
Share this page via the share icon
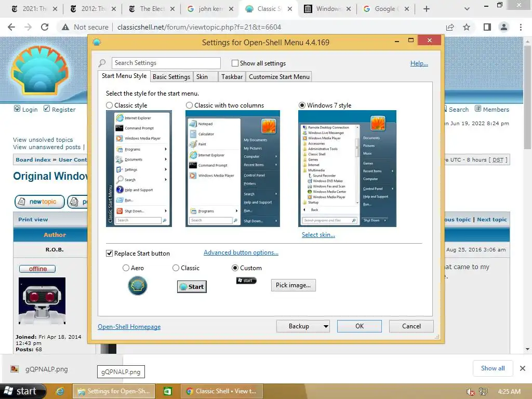pos(450,27)
